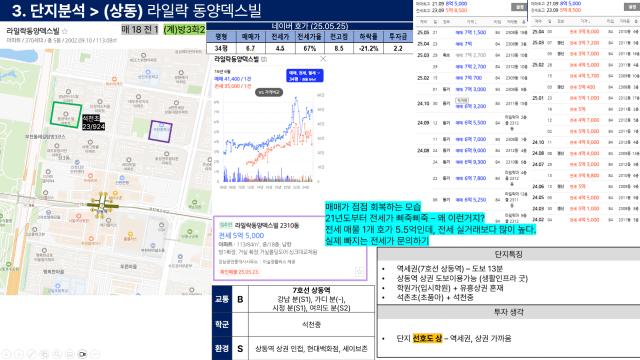Click the 7호선 상동역 heading in 교통 row
Image resolution: width=640 pixels, height=360 pixels.
click(x=311, y=291)
